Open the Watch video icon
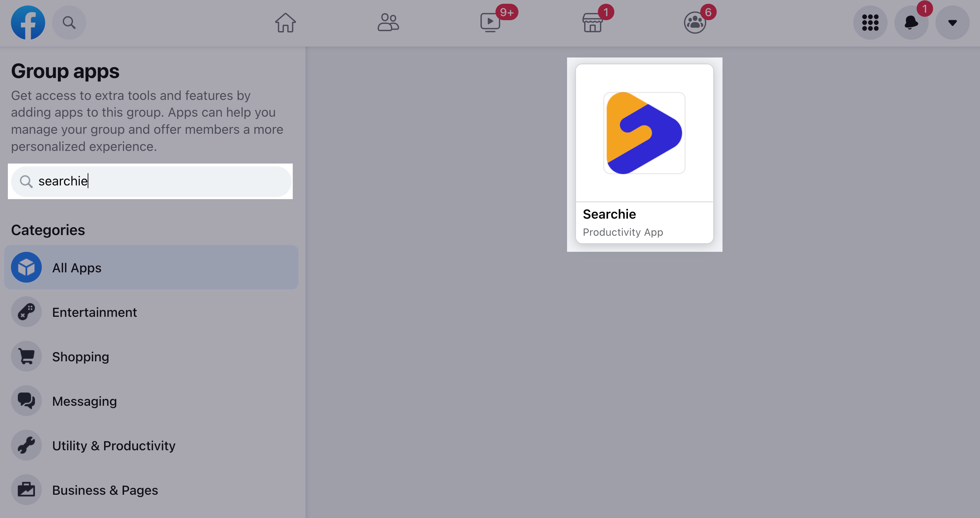980x518 pixels. tap(490, 23)
